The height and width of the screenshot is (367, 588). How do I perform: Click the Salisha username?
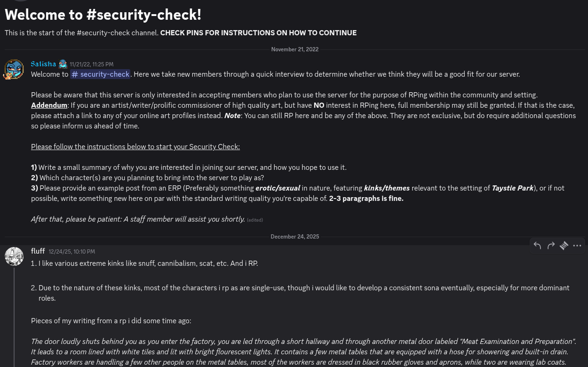[43, 64]
